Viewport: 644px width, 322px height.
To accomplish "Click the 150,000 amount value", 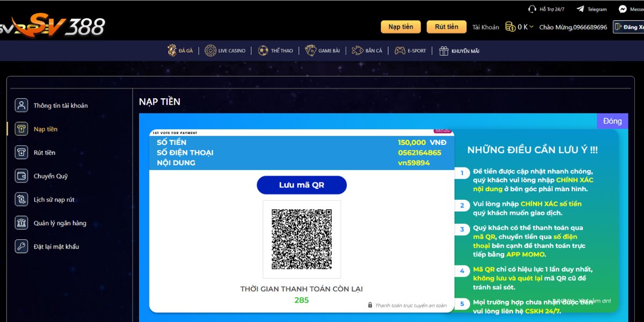I will (x=412, y=142).
